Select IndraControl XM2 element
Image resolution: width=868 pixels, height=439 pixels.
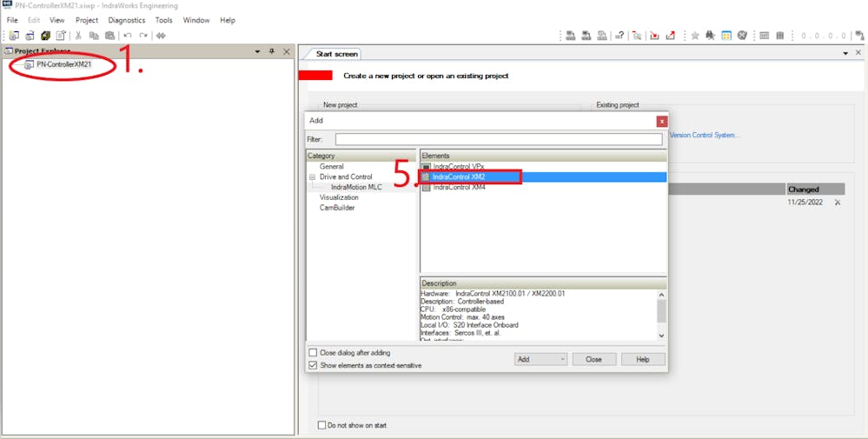coord(459,176)
